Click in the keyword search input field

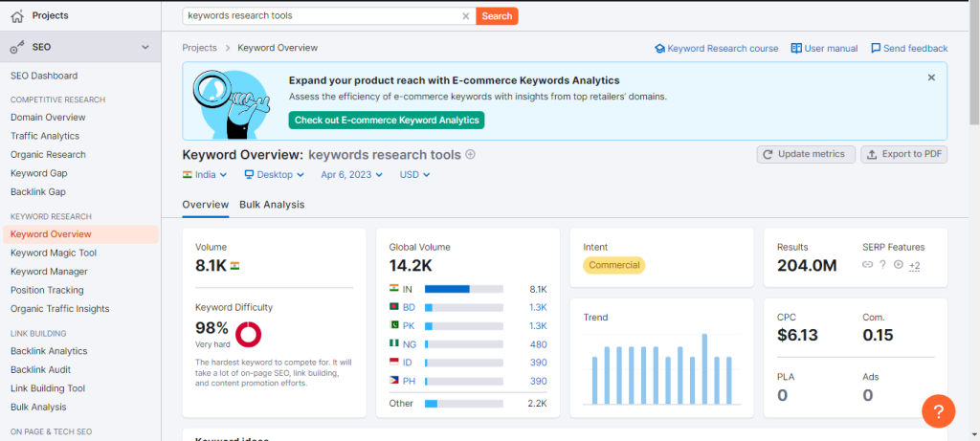point(321,16)
